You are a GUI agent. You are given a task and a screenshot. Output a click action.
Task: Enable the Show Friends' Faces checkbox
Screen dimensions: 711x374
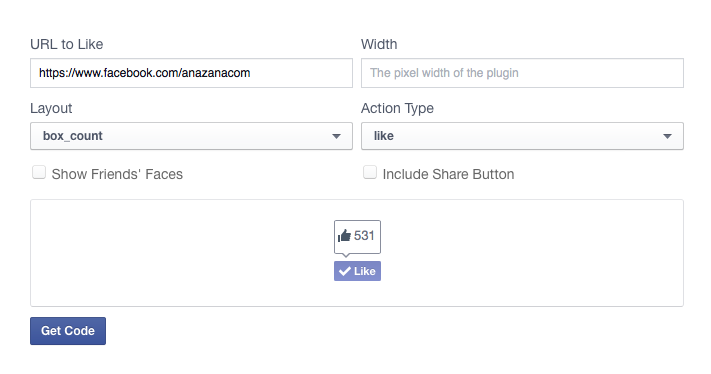pos(39,172)
